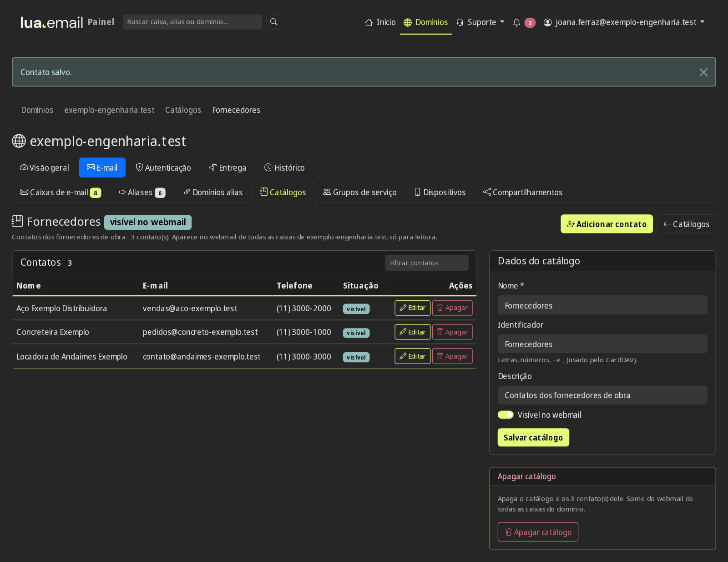This screenshot has height=562, width=728.
Task: Switch to the Dispositivos sub-tab
Action: [x=440, y=192]
